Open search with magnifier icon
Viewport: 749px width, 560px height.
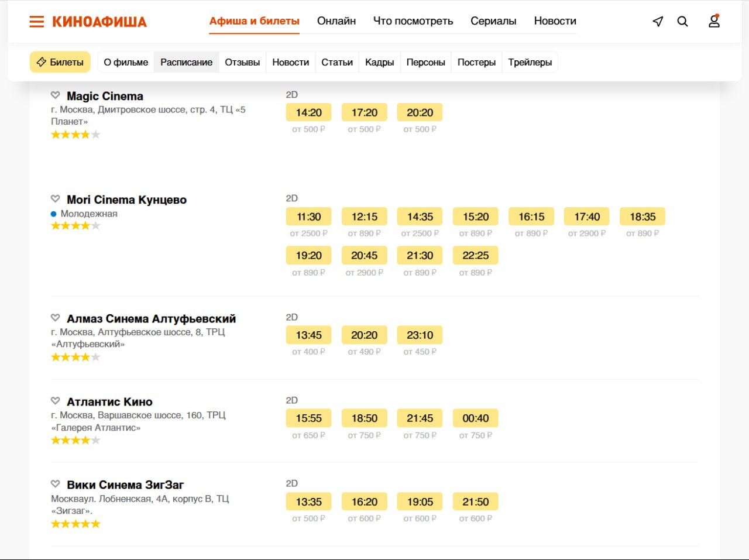point(682,22)
